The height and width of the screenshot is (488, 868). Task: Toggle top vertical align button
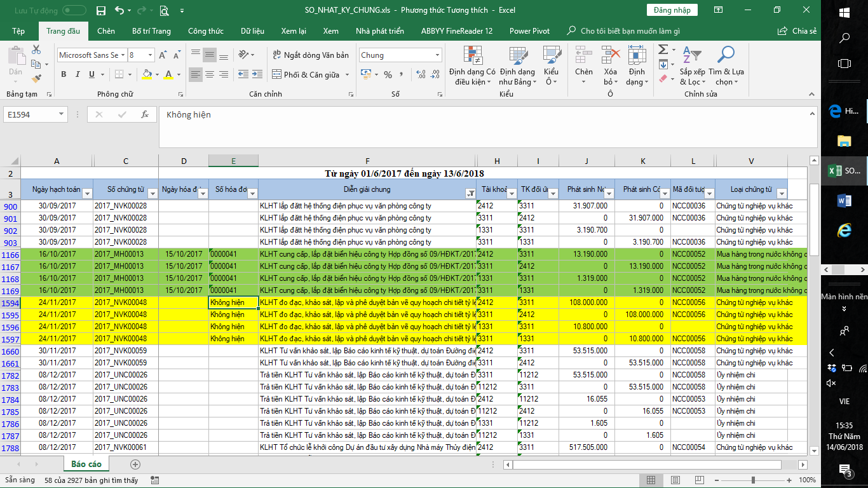(196, 55)
